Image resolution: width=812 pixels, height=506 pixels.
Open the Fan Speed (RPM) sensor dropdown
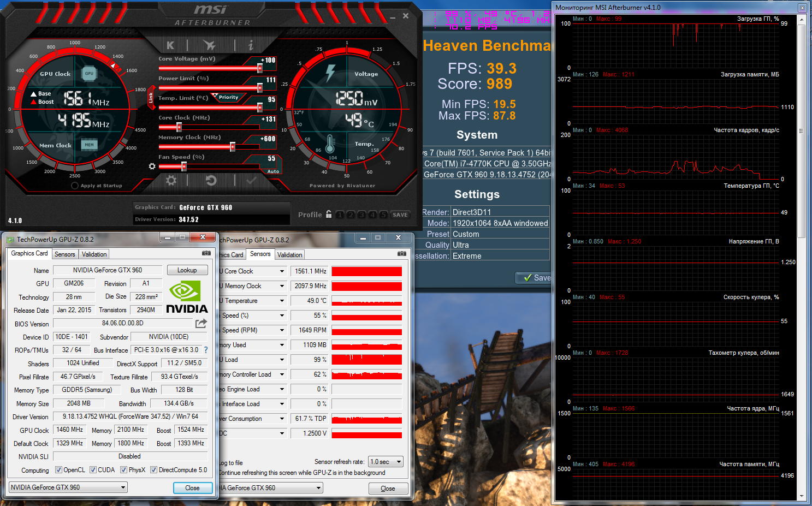pos(282,330)
